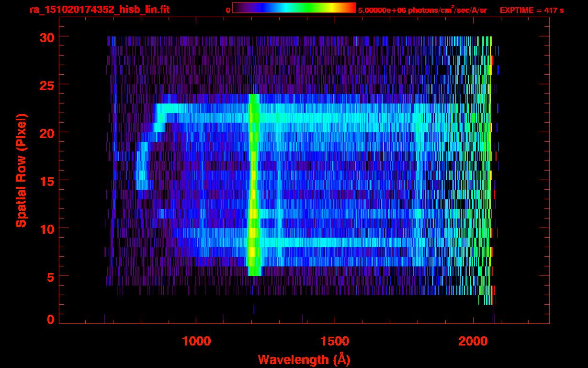Click the Spatial Row (Pixel) axis label
The height and width of the screenshot is (368, 588).
coord(21,171)
